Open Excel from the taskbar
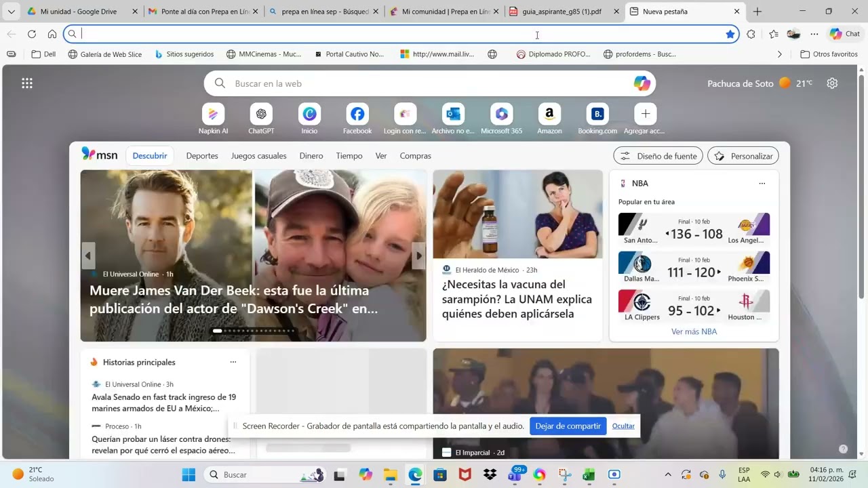The width and height of the screenshot is (868, 488). tap(589, 474)
